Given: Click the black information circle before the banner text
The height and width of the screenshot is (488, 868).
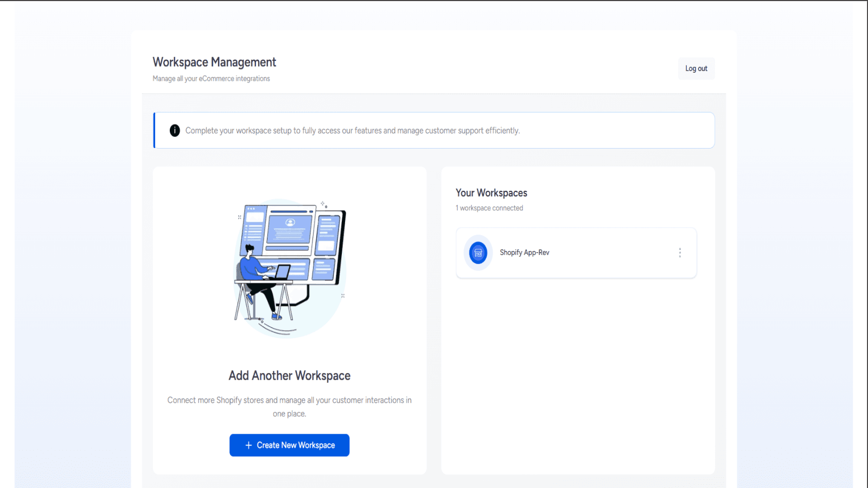Looking at the screenshot, I should pos(174,130).
